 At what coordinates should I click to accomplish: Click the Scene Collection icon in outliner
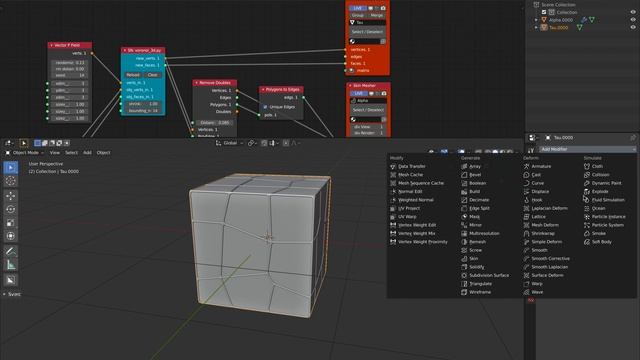[x=536, y=4]
